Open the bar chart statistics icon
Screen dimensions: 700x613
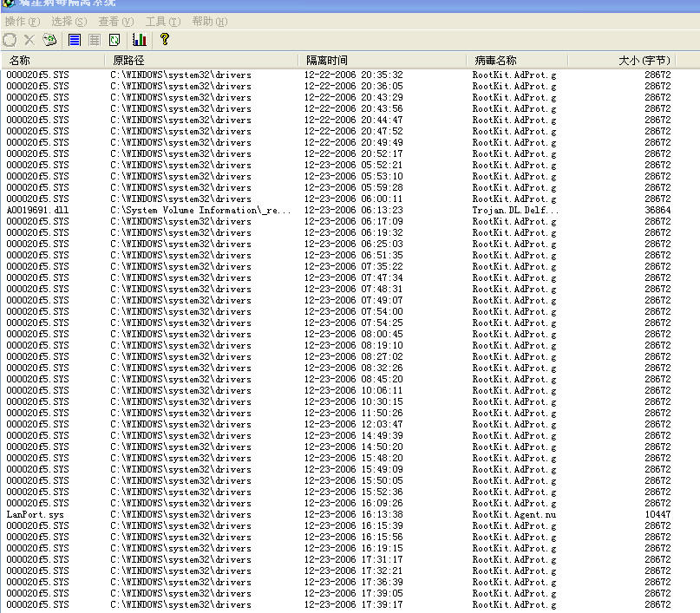(139, 40)
